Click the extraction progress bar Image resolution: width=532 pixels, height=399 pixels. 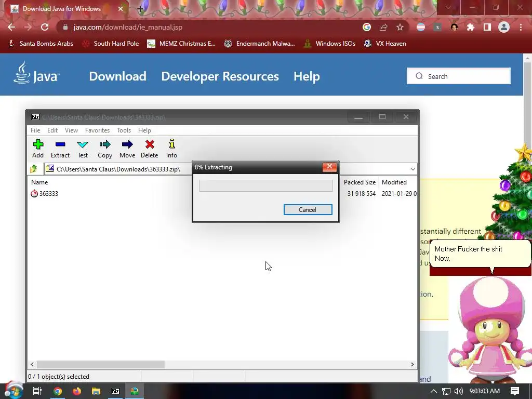pos(265,185)
